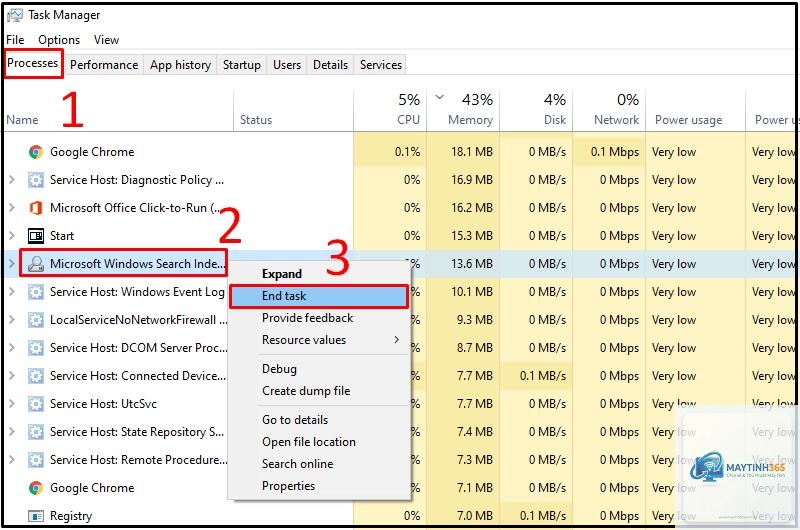Click the Registry process icon

pyautogui.click(x=35, y=516)
